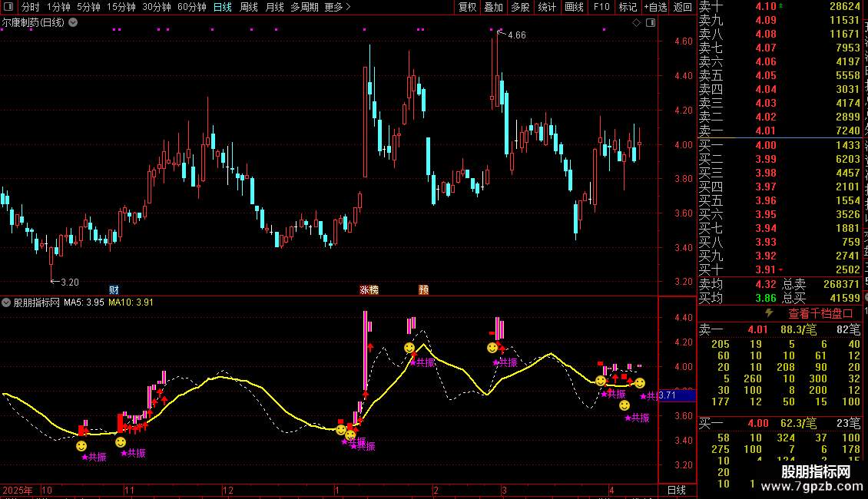Select the 卖十 4.10 order book row
The height and width of the screenshot is (499, 868).
pyautogui.click(x=780, y=6)
